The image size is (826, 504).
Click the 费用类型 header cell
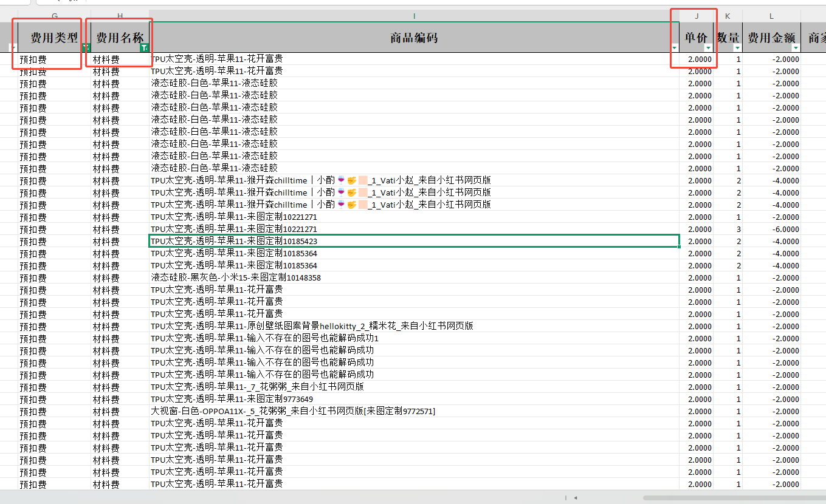tap(55, 38)
